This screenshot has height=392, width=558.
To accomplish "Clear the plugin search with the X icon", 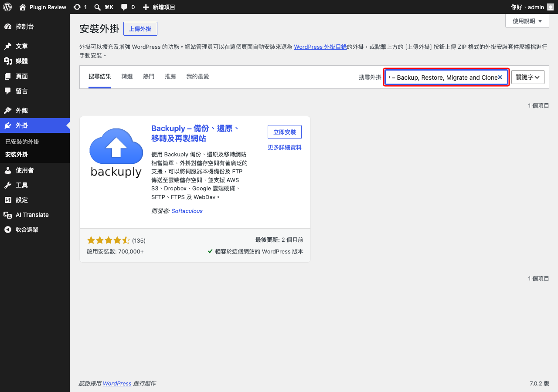I will point(500,77).
